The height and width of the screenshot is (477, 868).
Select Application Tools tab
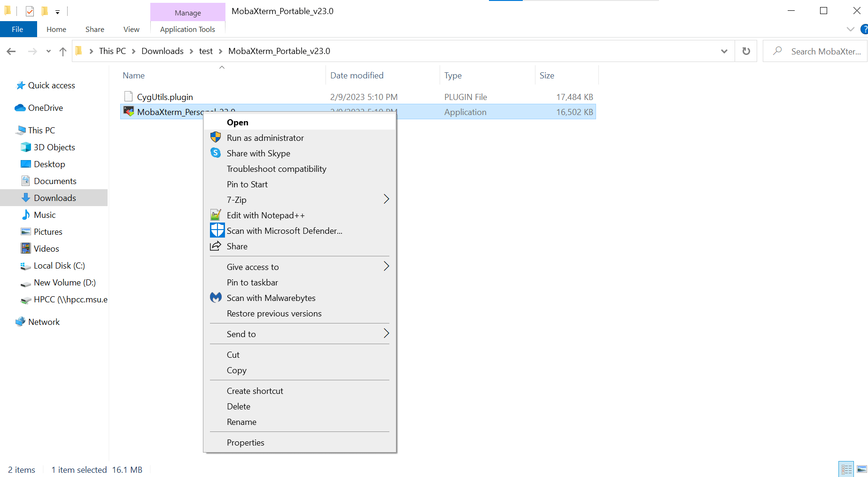[187, 29]
